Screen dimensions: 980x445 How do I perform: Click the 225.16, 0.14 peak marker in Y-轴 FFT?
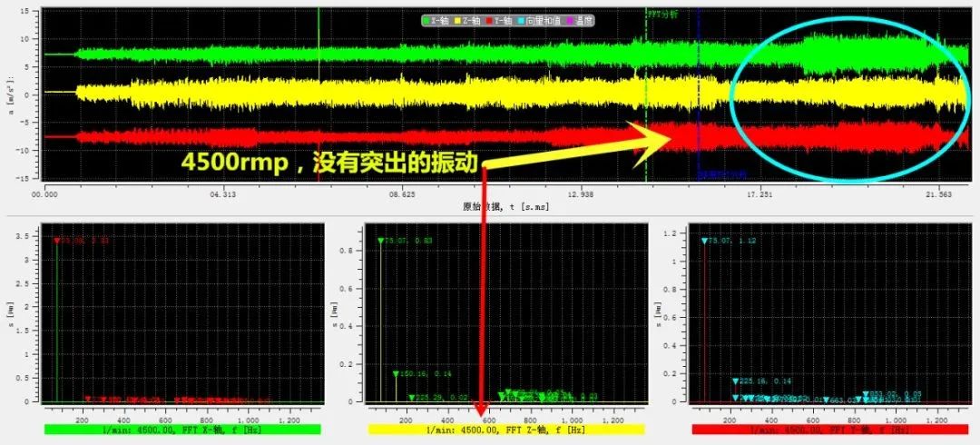pos(736,381)
